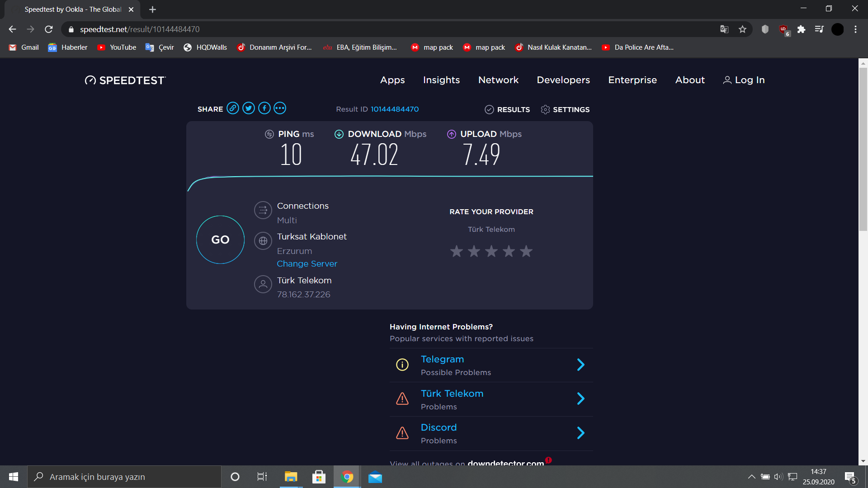The height and width of the screenshot is (488, 868).
Task: Expand the Türk Telekom problems chevron
Action: (x=581, y=399)
